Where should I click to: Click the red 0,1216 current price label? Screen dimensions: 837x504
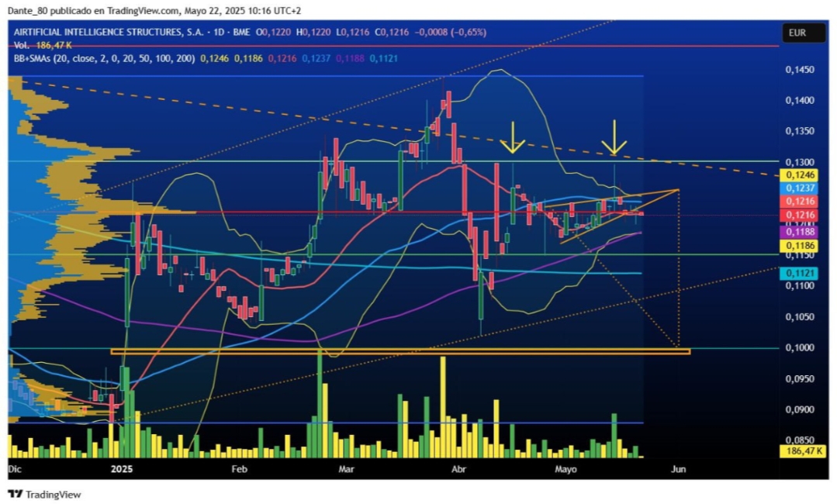800,215
